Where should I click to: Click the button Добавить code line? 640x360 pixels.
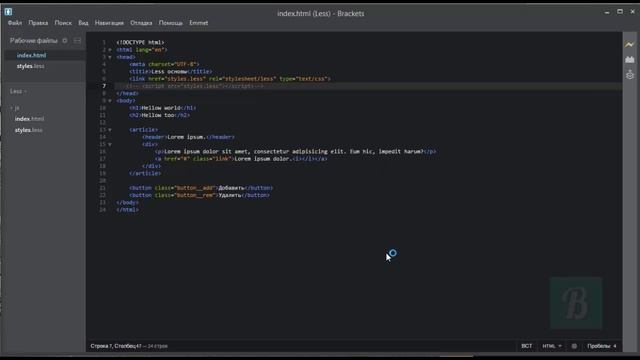pos(201,188)
